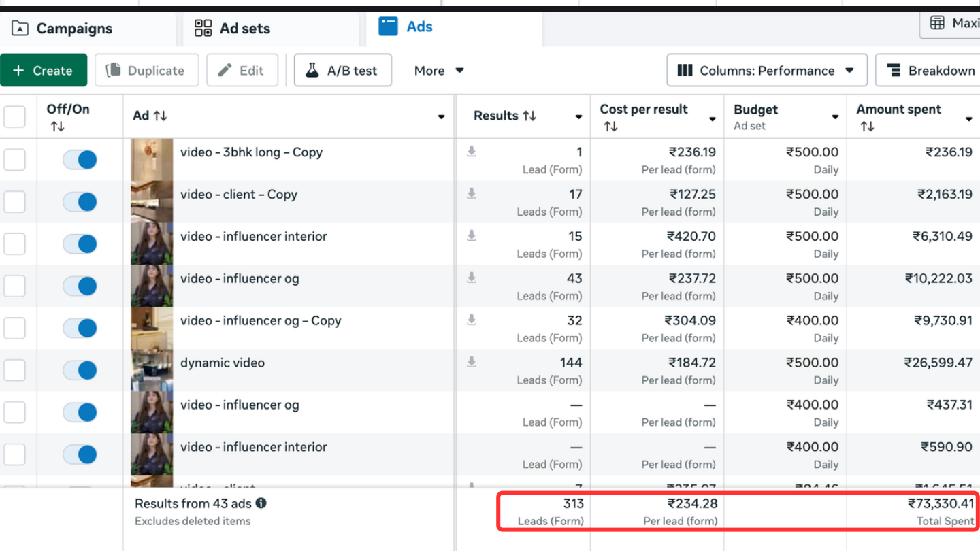Select checkbox for video - client – Copy

[x=15, y=202]
